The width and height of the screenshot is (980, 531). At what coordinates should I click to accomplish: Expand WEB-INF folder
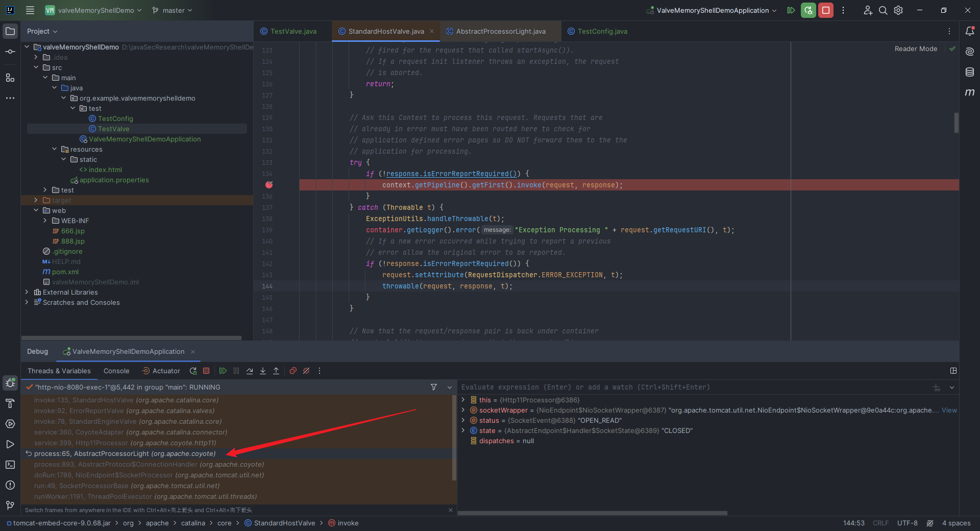(45, 221)
